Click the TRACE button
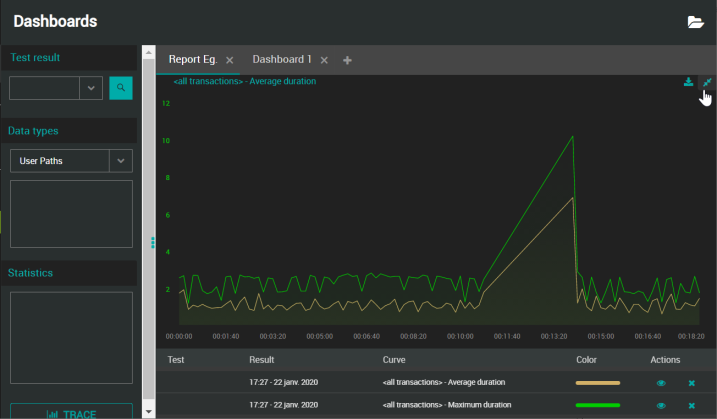 pos(71,412)
